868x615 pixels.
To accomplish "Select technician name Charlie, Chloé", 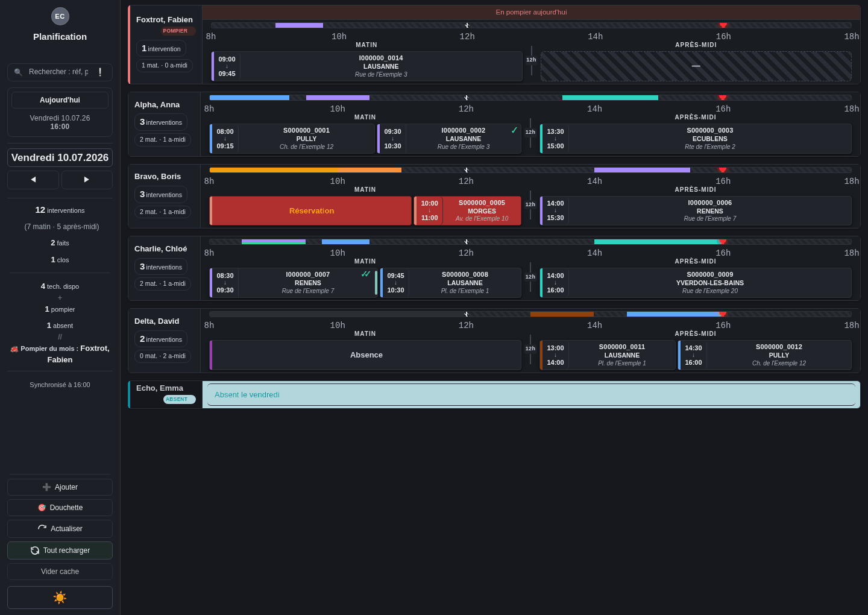I will 161,249.
